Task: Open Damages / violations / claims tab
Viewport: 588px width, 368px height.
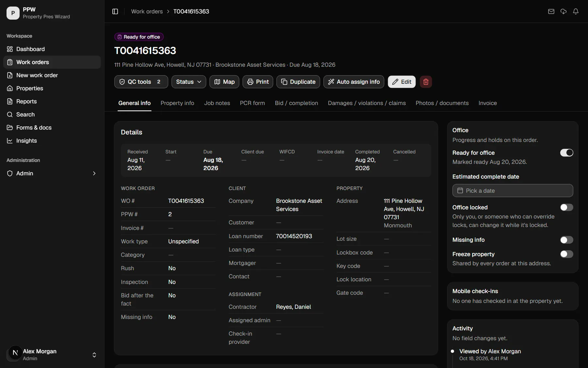Action: pos(367,103)
